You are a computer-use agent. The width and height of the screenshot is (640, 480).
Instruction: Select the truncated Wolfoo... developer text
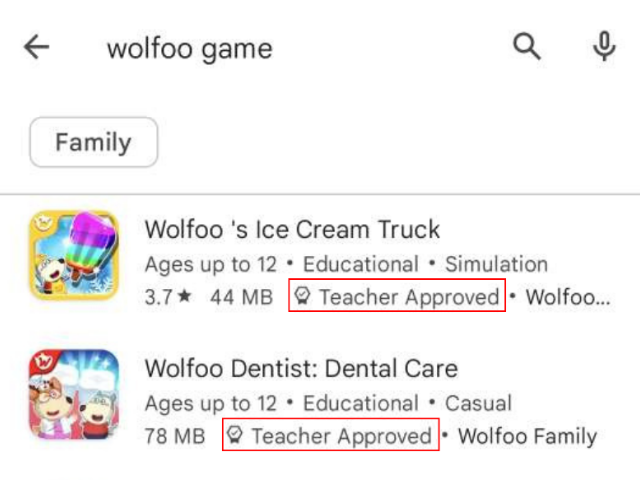[568, 297]
